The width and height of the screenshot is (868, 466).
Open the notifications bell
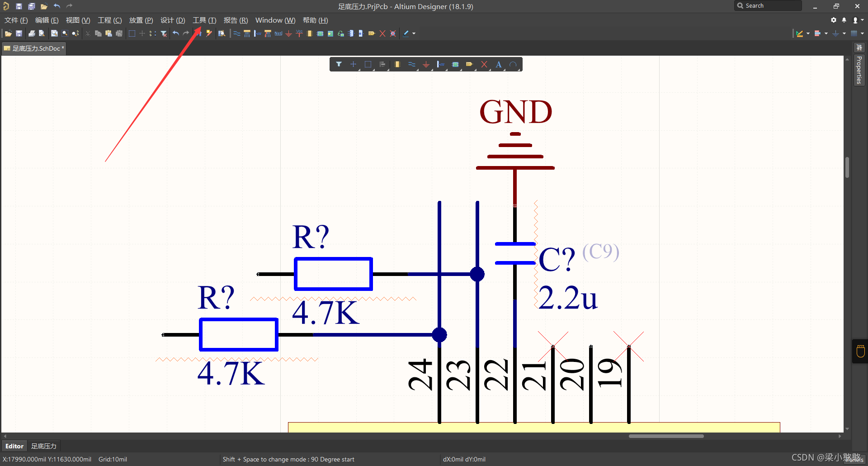click(x=844, y=20)
